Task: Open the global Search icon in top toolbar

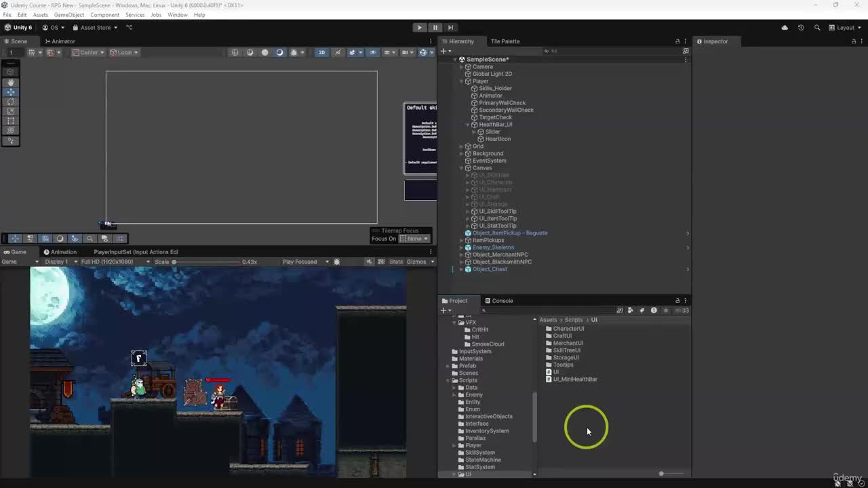Action: pyautogui.click(x=817, y=28)
